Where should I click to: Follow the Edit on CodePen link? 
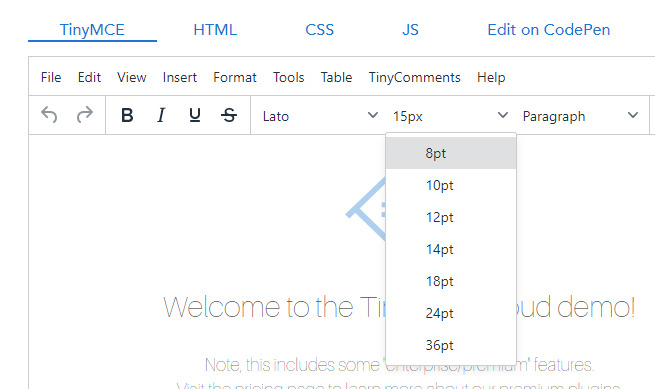[x=548, y=30]
